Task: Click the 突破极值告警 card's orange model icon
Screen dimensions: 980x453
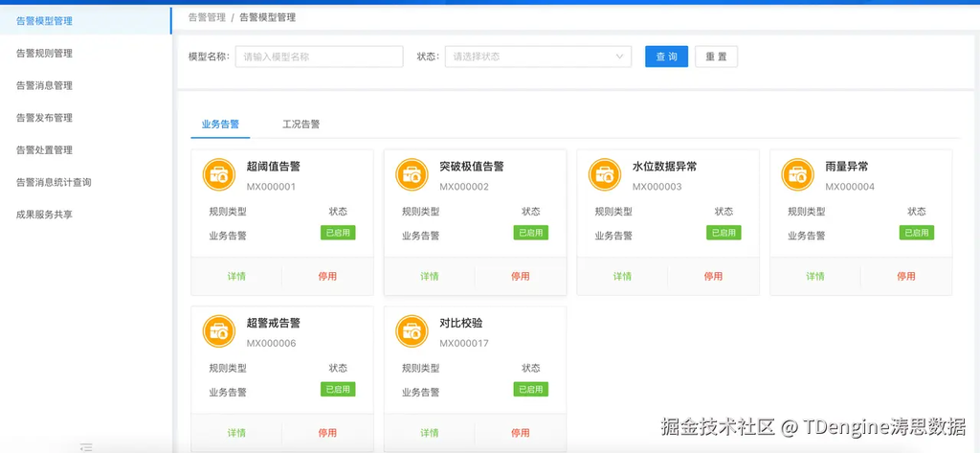Action: tap(412, 174)
